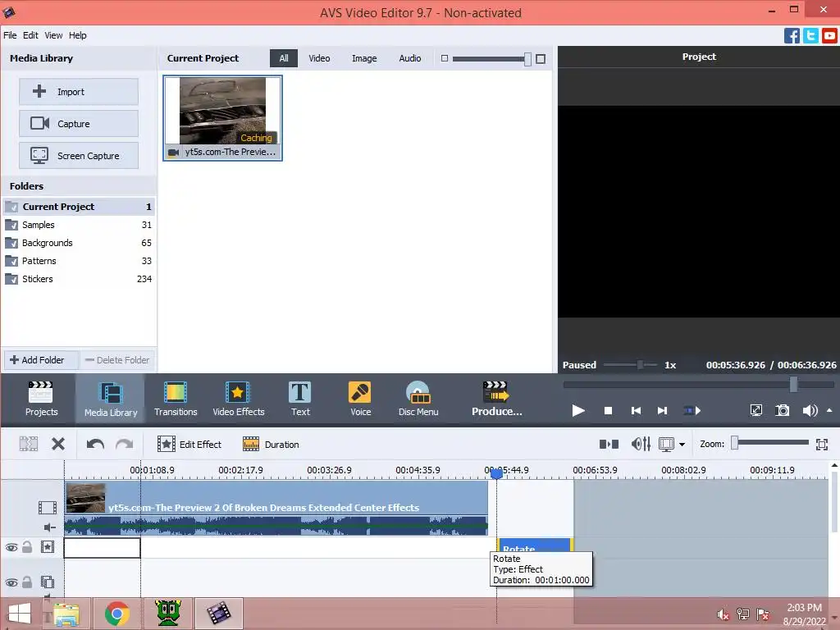This screenshot has height=630, width=840.
Task: Select the yt5s.com video thumbnail
Action: (x=223, y=118)
